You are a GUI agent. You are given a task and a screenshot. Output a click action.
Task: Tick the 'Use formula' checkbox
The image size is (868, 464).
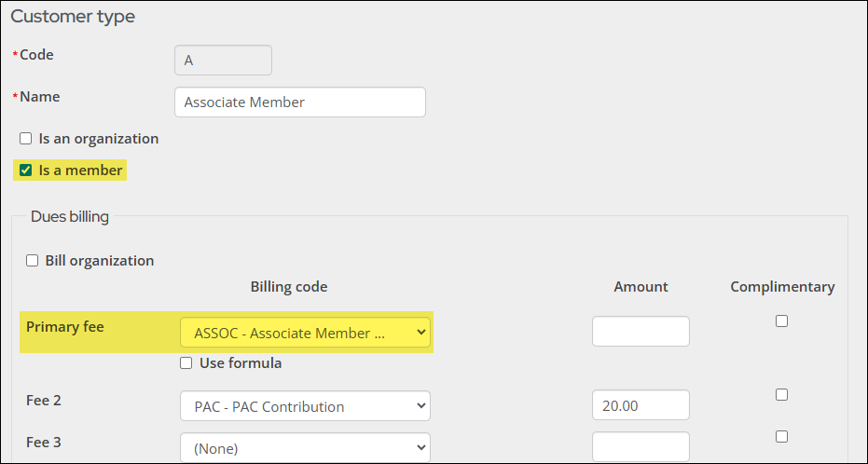coord(186,363)
